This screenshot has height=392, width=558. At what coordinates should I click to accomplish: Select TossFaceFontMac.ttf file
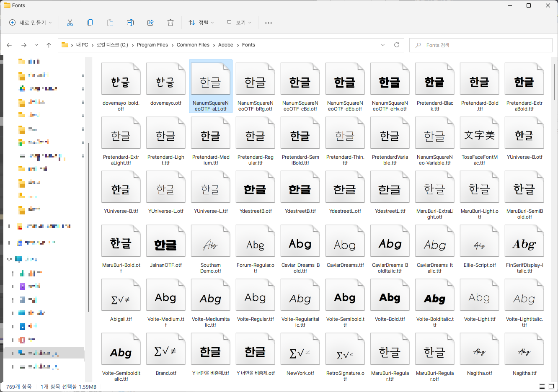(x=479, y=140)
